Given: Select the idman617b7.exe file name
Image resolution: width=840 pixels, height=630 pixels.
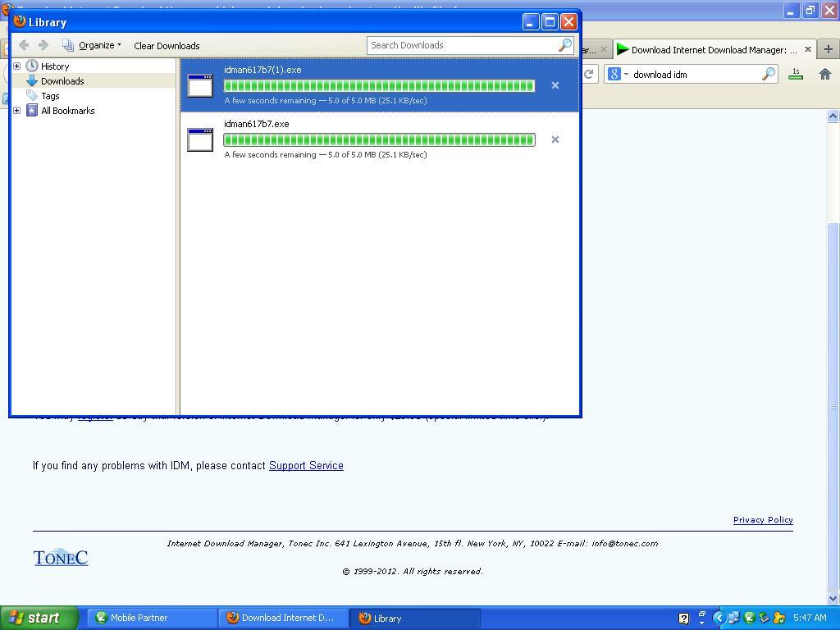Looking at the screenshot, I should pos(257,124).
